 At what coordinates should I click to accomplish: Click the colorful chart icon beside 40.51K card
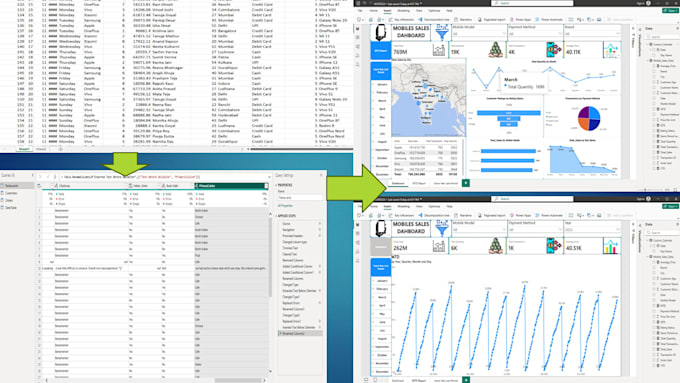pos(611,246)
